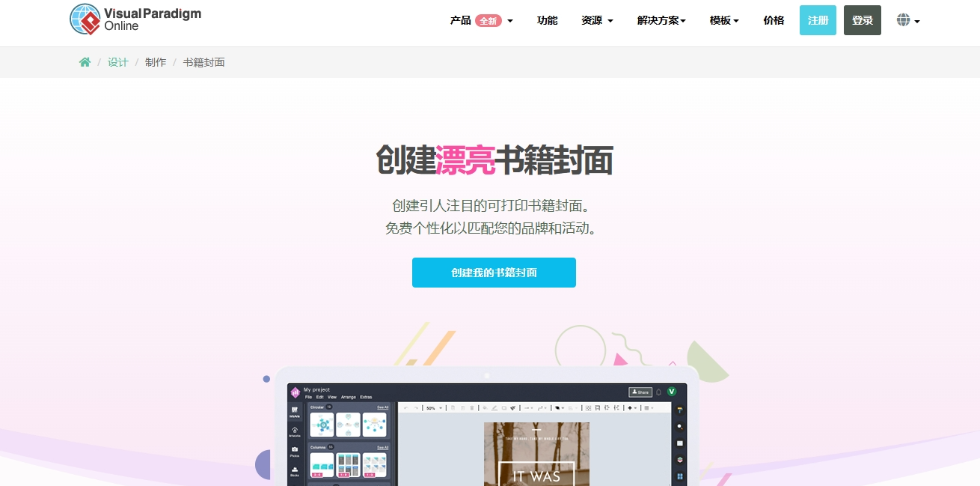Viewport: 980px width, 486px height.
Task: Select the Blocks icon in editor sidebar
Action: [295, 471]
